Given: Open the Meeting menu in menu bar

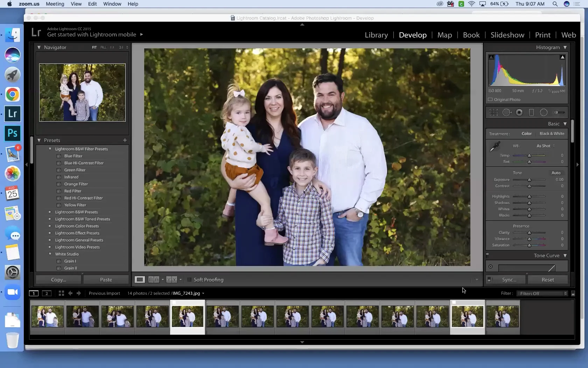Looking at the screenshot, I should point(55,4).
